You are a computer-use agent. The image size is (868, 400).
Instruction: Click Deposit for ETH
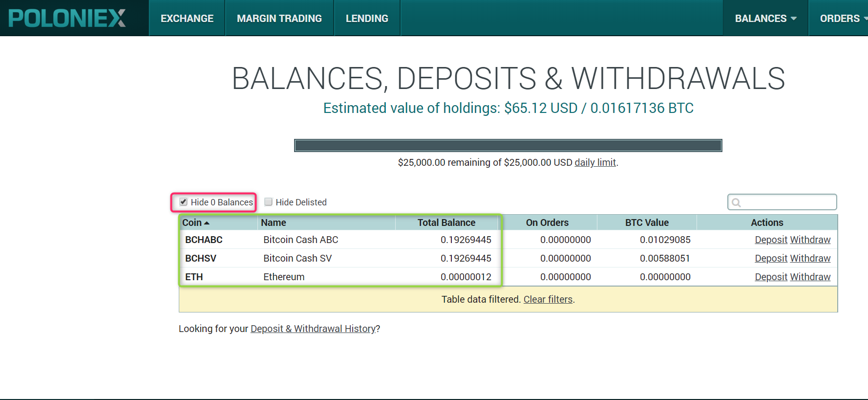coord(771,277)
